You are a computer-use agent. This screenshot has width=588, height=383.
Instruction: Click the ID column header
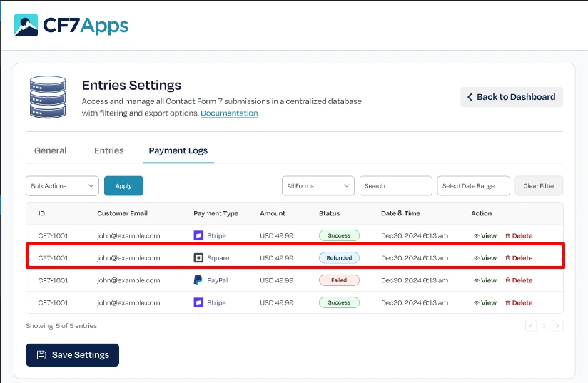(x=41, y=213)
